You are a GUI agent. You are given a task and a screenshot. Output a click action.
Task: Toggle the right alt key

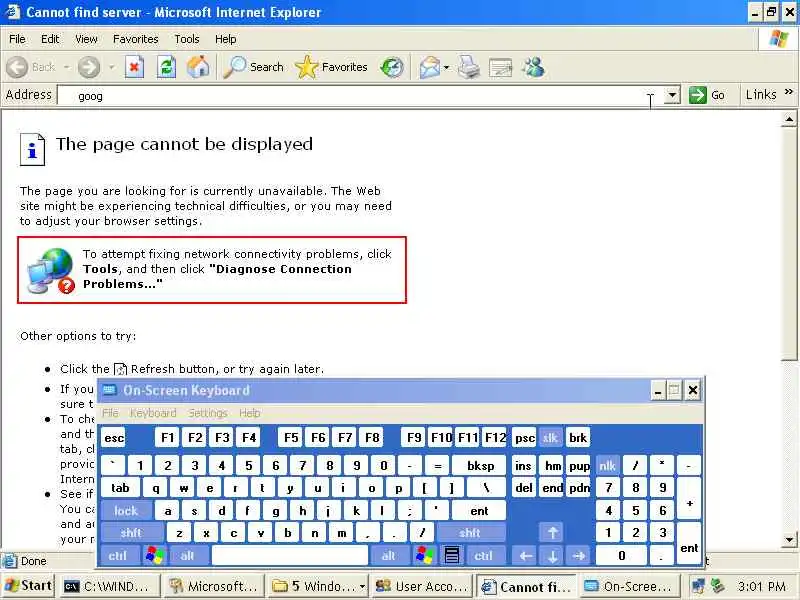point(388,555)
